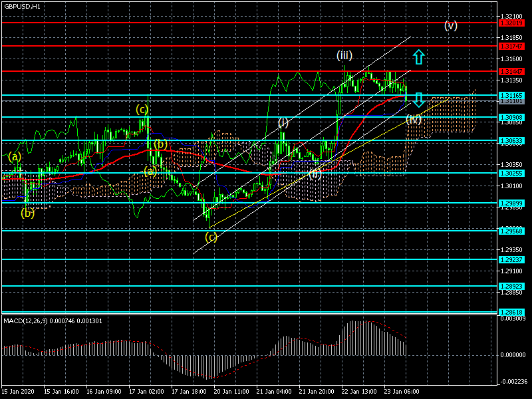Click the cyan 1.30255 price label
The width and height of the screenshot is (532, 399).
pos(511,173)
